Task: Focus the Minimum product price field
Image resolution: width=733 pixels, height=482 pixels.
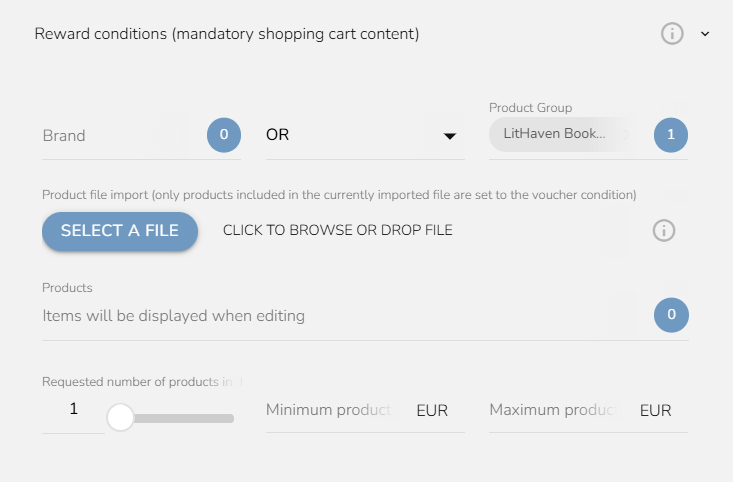Action: pyautogui.click(x=335, y=411)
